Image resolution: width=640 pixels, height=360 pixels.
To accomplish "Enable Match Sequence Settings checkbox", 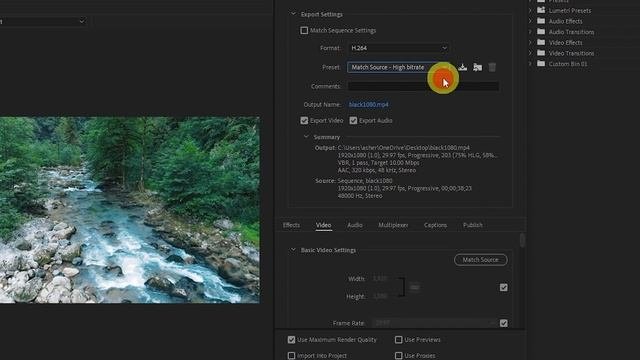I will 304,30.
